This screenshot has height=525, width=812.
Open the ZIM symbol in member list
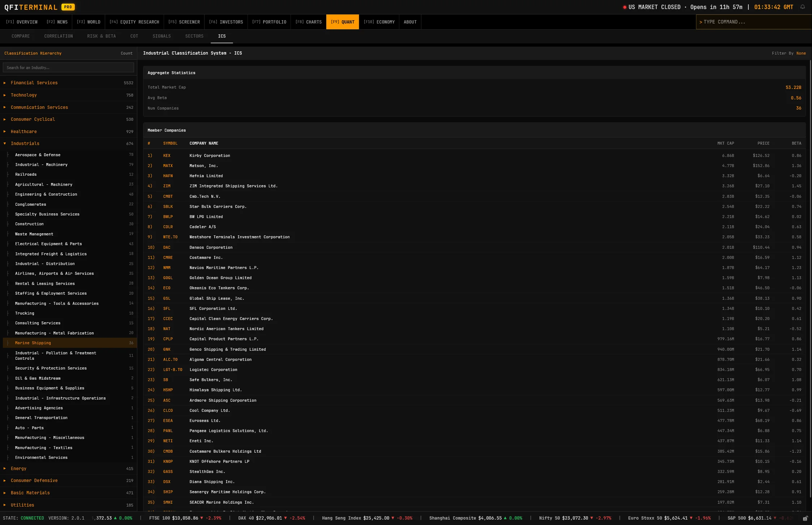click(167, 186)
